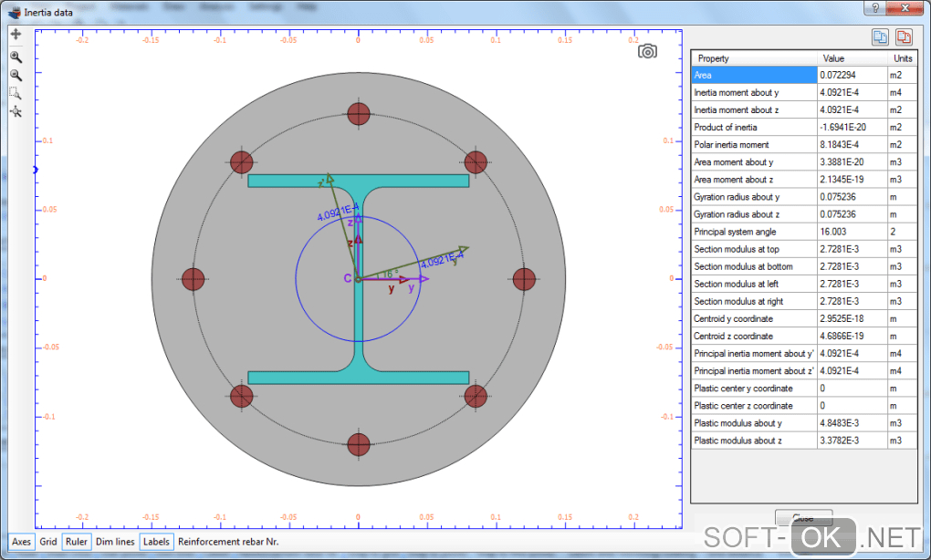This screenshot has width=931, height=560.
Task: Click the Zoom out magnifier
Action: [16, 75]
